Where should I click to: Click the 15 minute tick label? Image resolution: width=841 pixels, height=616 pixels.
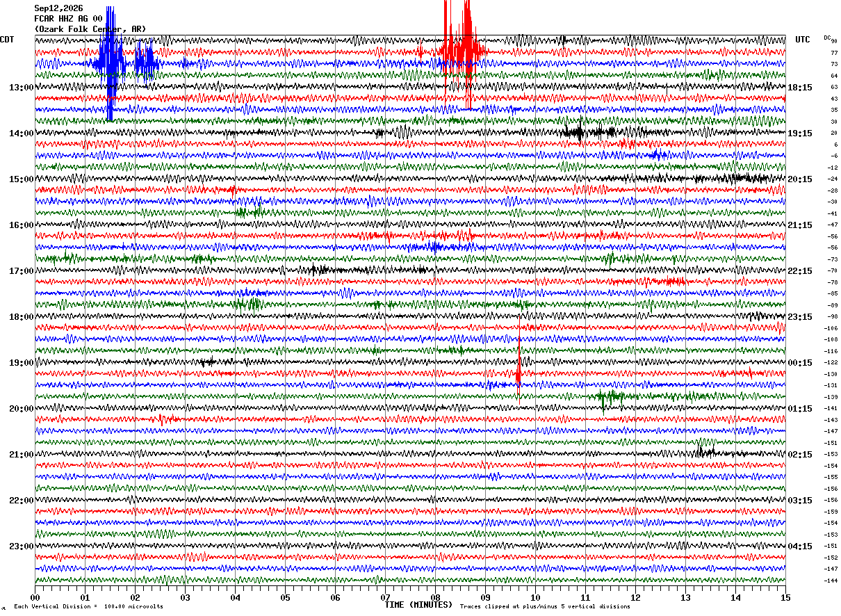(785, 597)
